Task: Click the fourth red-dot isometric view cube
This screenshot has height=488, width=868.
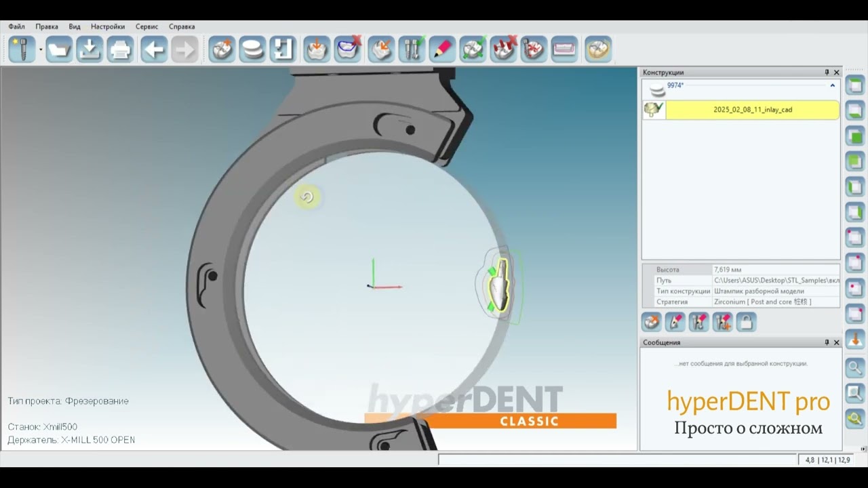Action: click(855, 314)
